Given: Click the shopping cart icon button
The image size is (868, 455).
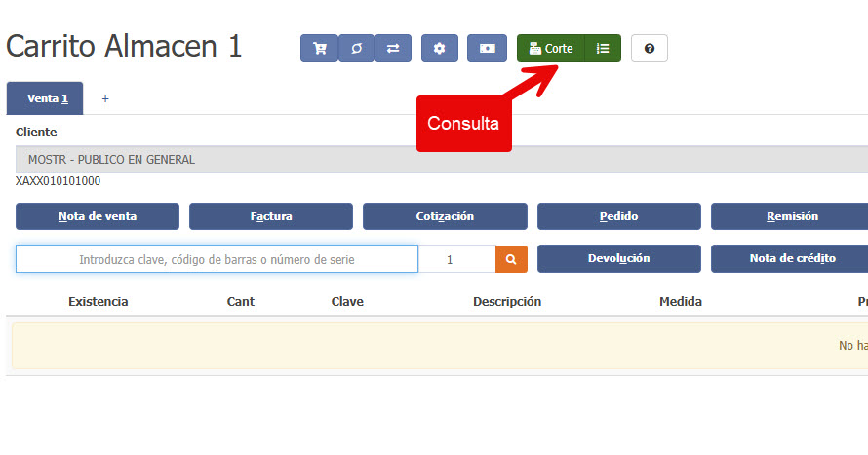Looking at the screenshot, I should click(x=319, y=49).
